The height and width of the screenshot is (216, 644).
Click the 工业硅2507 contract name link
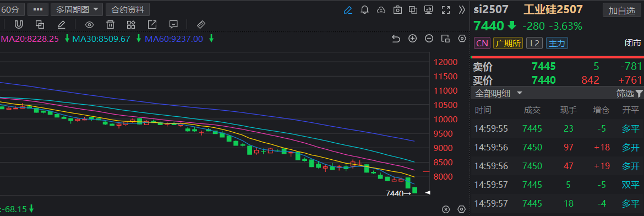pos(553,10)
